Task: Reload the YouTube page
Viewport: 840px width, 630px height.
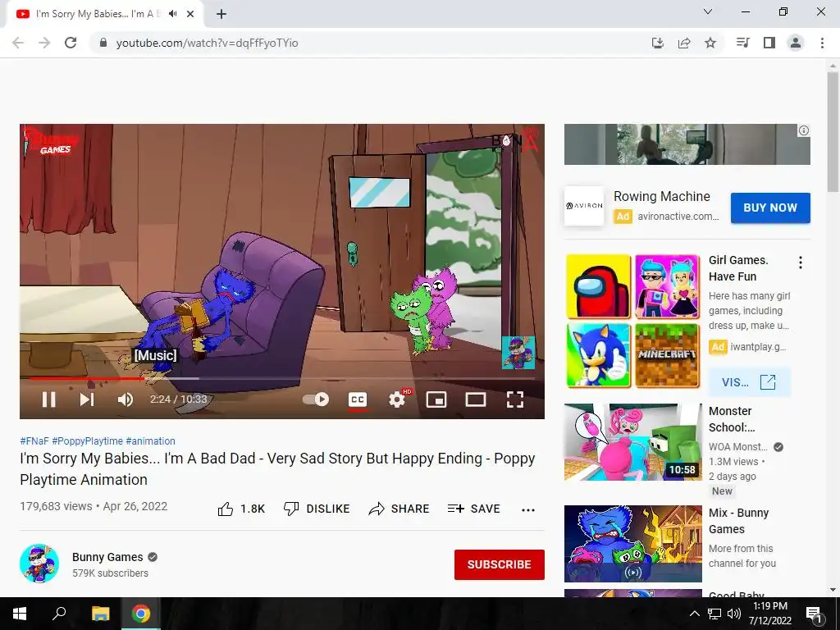Action: click(x=71, y=43)
